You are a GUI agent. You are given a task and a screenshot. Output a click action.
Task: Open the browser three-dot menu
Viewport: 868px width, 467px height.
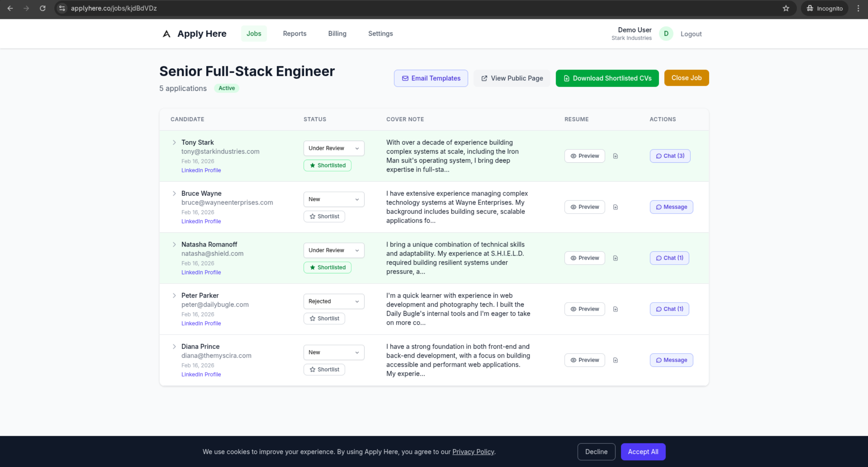click(858, 8)
